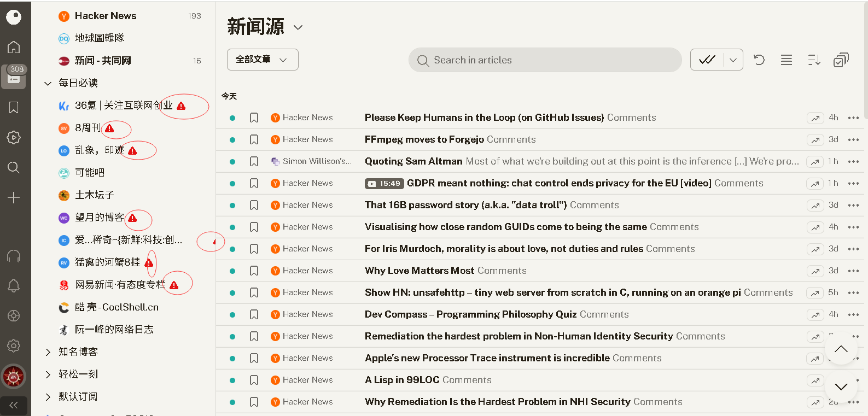Click the scroll-up round arrow button
Viewport: 868px width, 416px height.
point(841,349)
